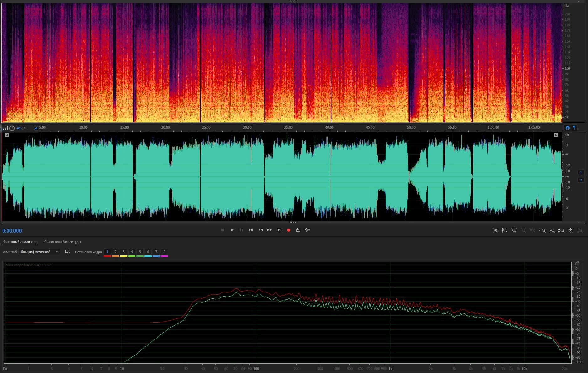The width and height of the screenshot is (588, 373).
Task: Select hold frame 6
Action: (148, 252)
